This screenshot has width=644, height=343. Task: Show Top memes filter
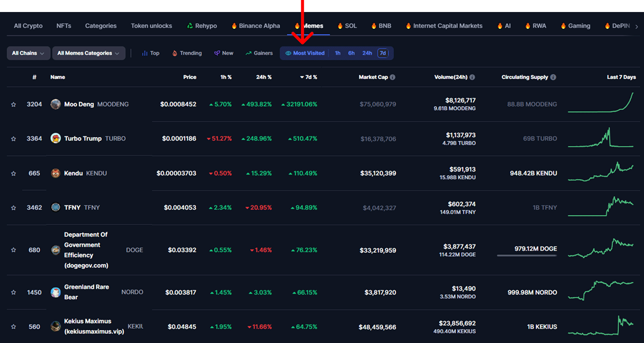pyautogui.click(x=150, y=53)
